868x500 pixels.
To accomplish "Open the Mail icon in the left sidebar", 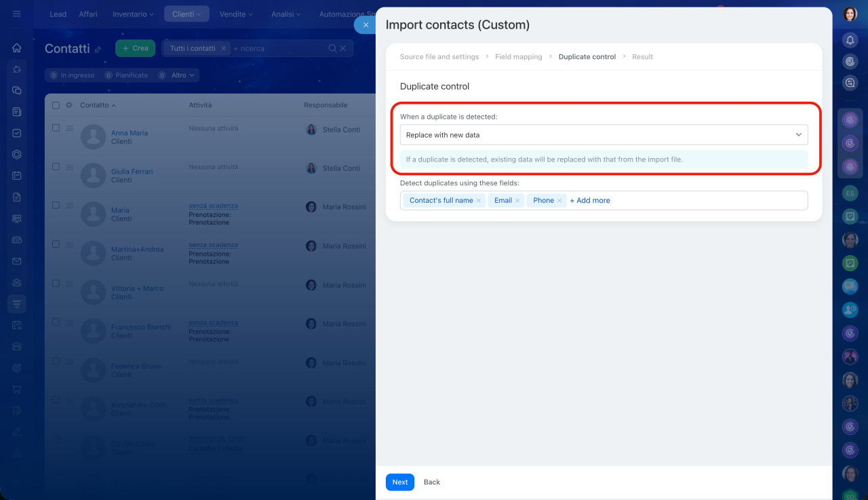I will tap(17, 261).
